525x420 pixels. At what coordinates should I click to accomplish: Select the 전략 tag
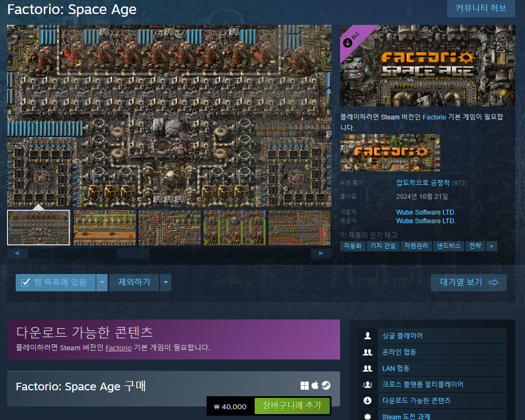coord(475,246)
